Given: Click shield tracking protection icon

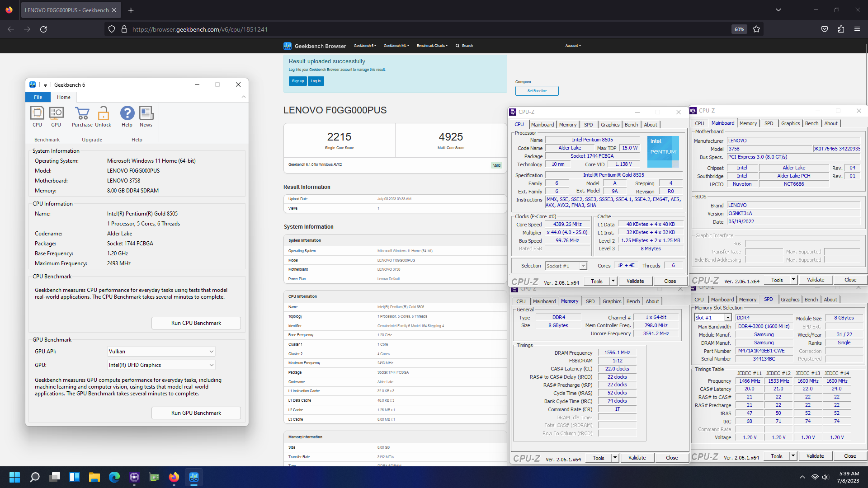Looking at the screenshot, I should 112,29.
